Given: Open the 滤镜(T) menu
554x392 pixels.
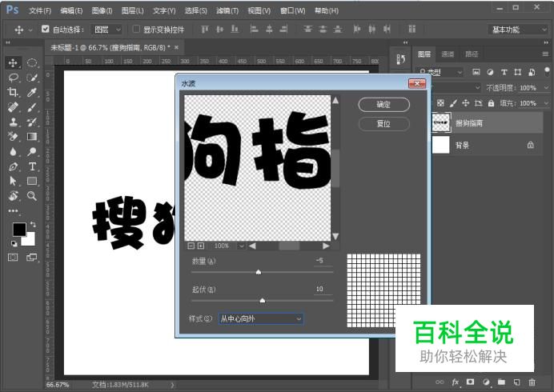Looking at the screenshot, I should [227, 11].
